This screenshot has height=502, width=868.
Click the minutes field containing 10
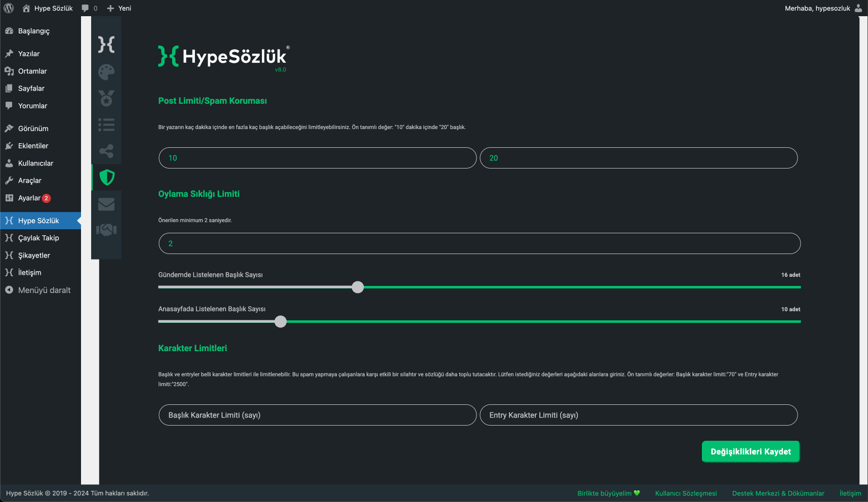click(x=318, y=158)
